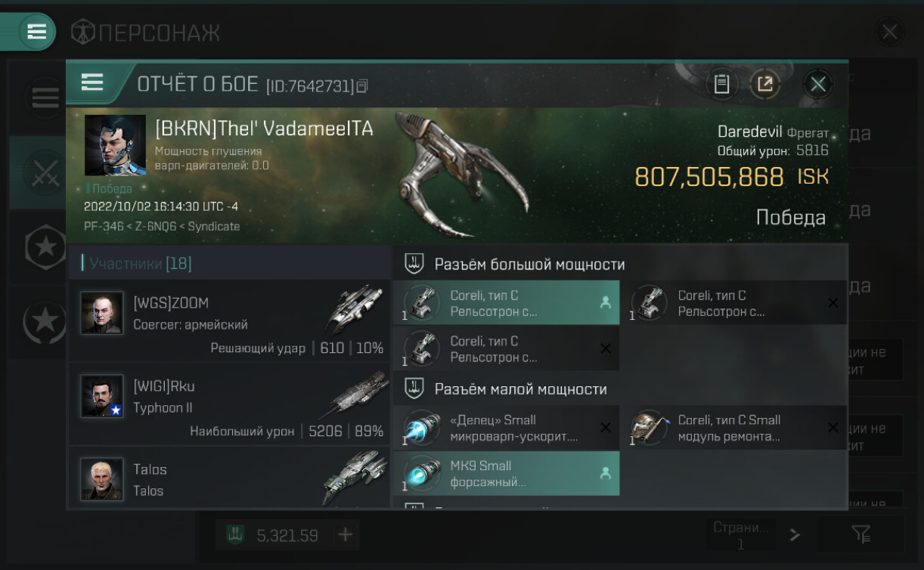Go to the next page arrow
Screen dimensions: 924x570
(794, 535)
